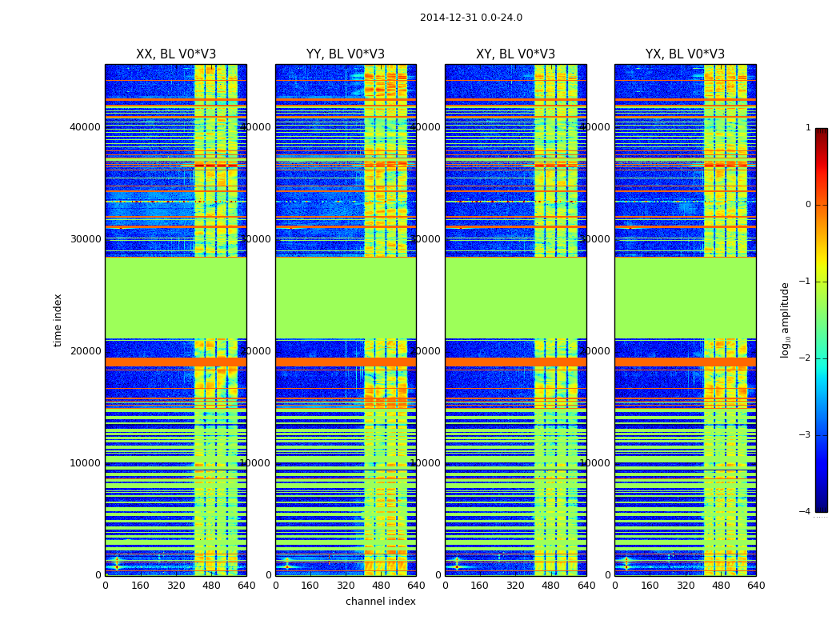
Task: Select the 'XX, BL V0*V3' subplot title
Action: coord(176,54)
